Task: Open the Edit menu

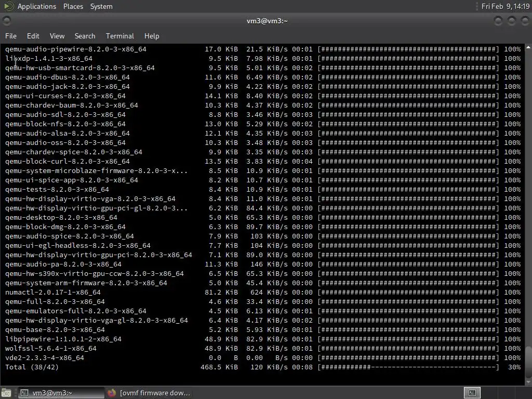Action: click(33, 36)
